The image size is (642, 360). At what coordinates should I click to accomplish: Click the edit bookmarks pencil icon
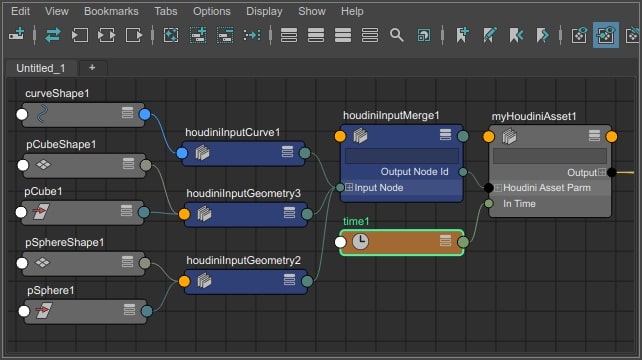coord(489,35)
